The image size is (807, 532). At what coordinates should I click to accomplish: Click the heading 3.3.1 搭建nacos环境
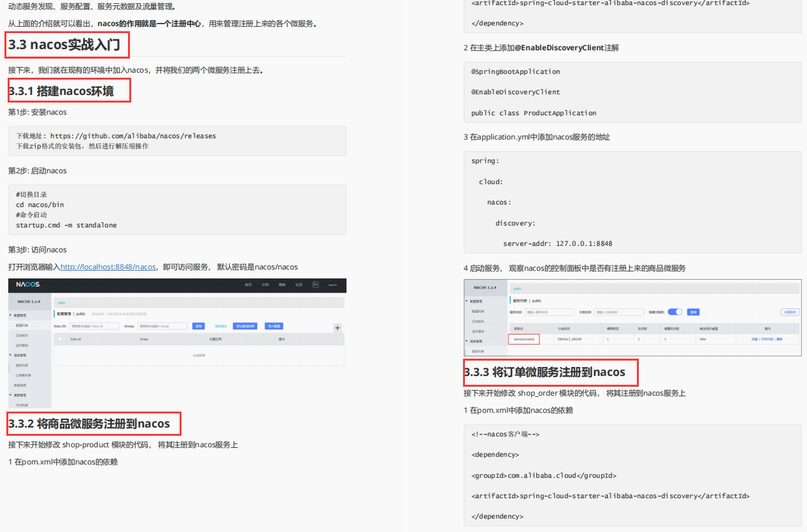[x=61, y=91]
